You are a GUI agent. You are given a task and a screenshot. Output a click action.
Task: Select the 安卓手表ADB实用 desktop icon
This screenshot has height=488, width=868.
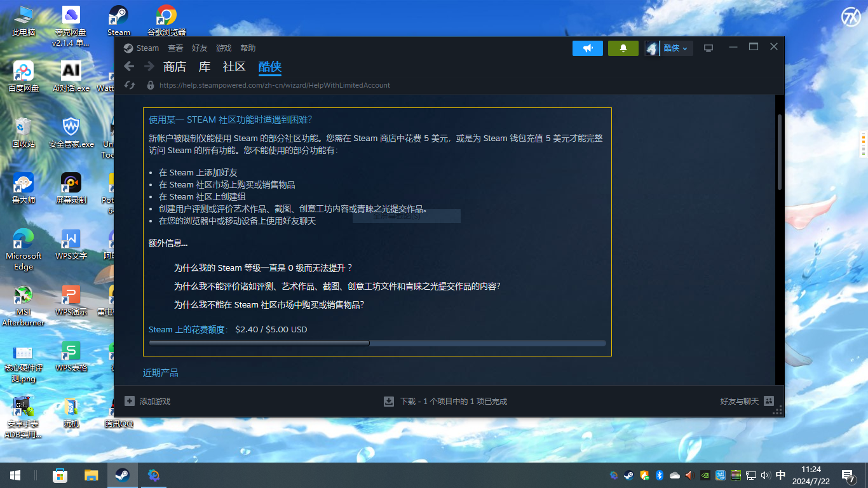pos(24,417)
